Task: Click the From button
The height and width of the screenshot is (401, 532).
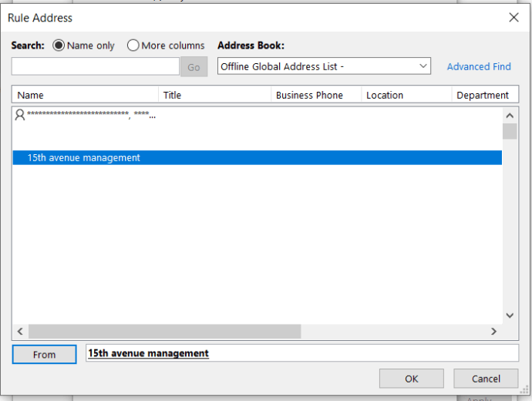Action: coord(44,355)
